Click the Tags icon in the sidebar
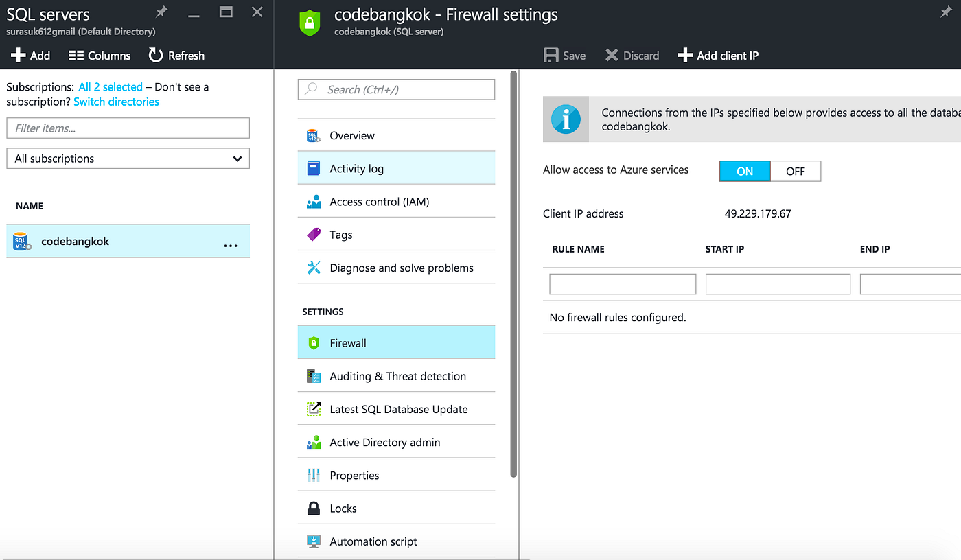The width and height of the screenshot is (961, 560). click(x=314, y=234)
